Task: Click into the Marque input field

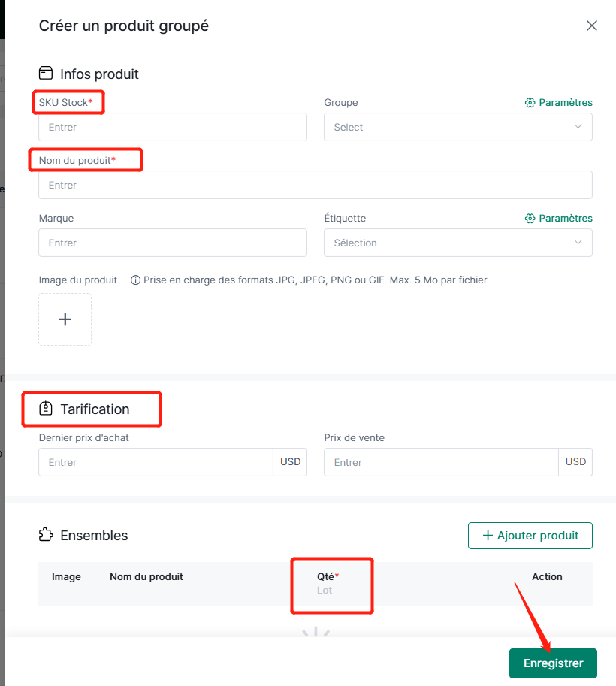Action: pos(173,243)
